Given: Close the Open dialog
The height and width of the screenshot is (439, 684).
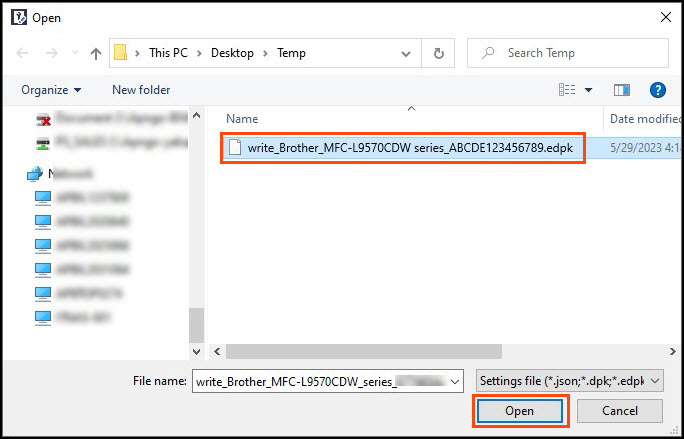Looking at the screenshot, I should [666, 17].
